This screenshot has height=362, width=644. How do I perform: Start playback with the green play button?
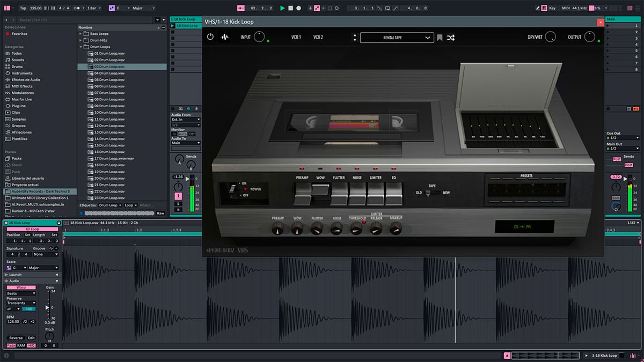pyautogui.click(x=282, y=8)
